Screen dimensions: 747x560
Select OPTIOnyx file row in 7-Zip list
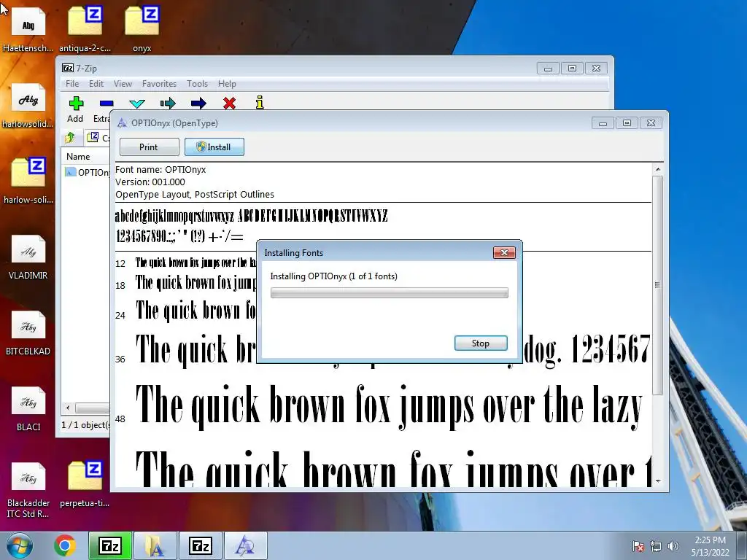[x=88, y=172]
